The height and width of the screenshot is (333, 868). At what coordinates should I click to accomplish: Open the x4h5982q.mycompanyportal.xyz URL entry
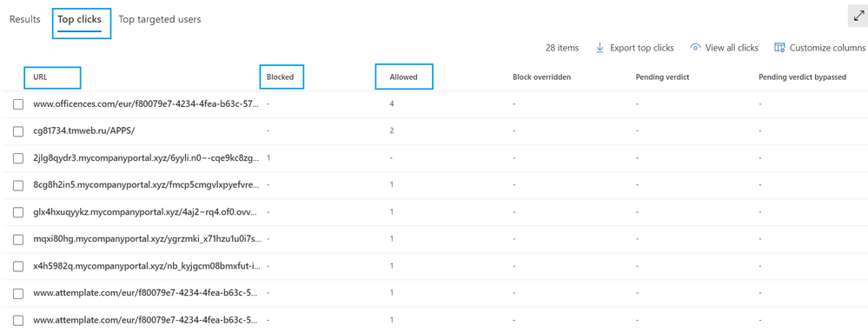146,267
